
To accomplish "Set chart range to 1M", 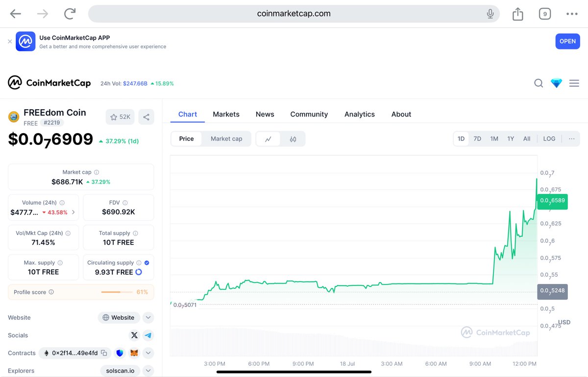I will pyautogui.click(x=494, y=139).
